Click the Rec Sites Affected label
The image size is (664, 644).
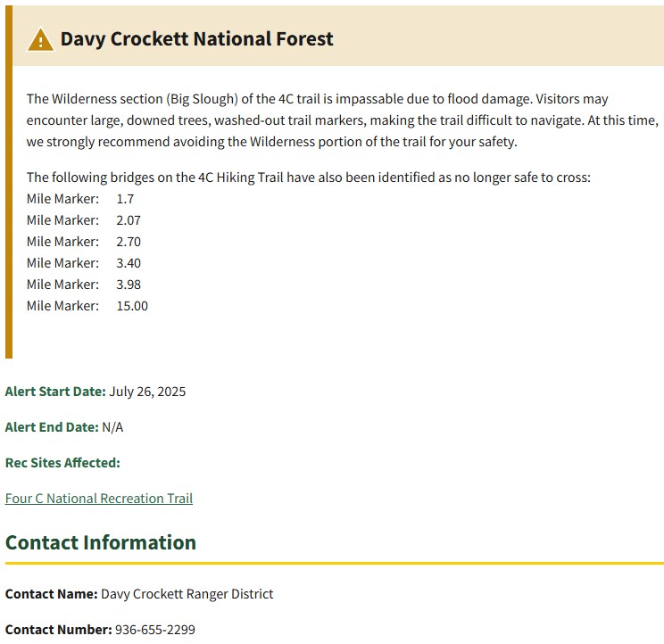pyautogui.click(x=62, y=463)
